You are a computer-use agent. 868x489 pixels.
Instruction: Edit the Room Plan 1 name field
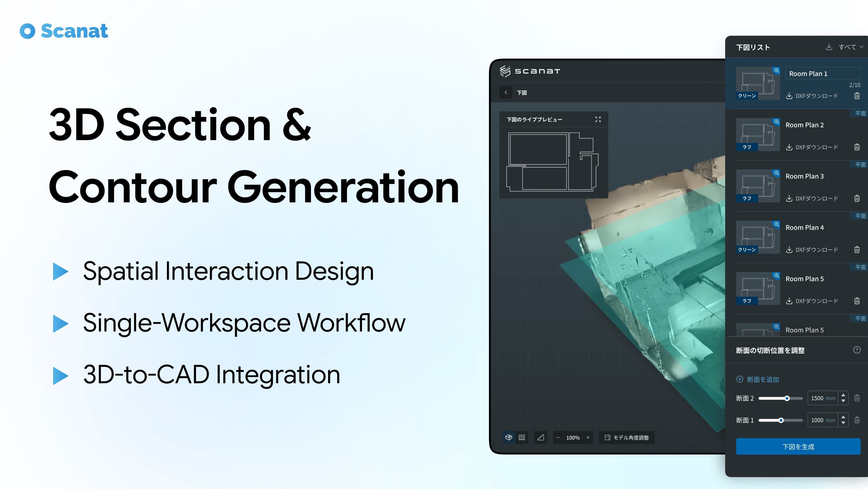823,74
